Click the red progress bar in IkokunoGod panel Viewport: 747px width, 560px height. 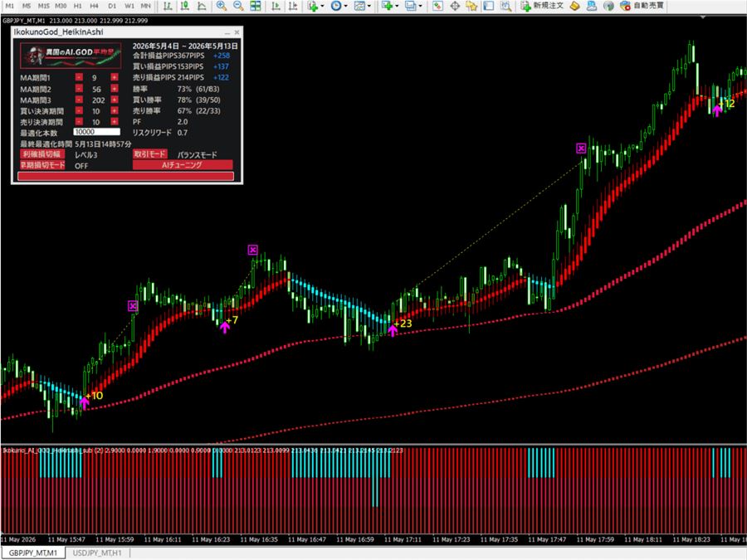pos(126,176)
